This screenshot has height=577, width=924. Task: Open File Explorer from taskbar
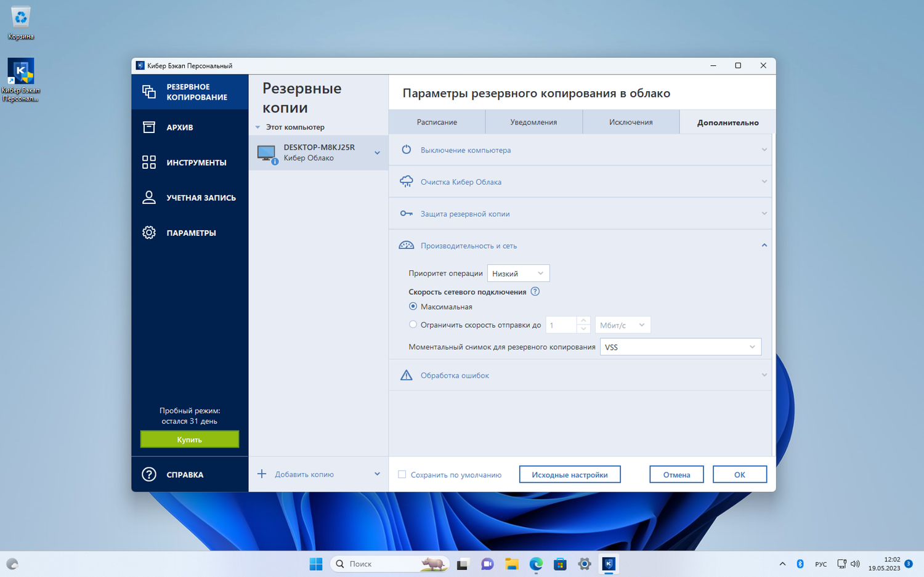(511, 563)
